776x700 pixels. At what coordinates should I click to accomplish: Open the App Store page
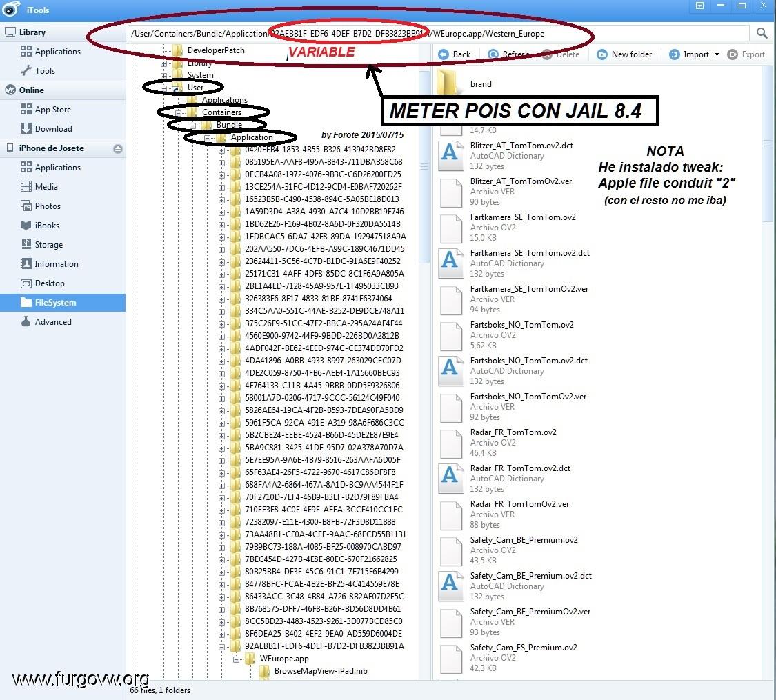(52, 110)
